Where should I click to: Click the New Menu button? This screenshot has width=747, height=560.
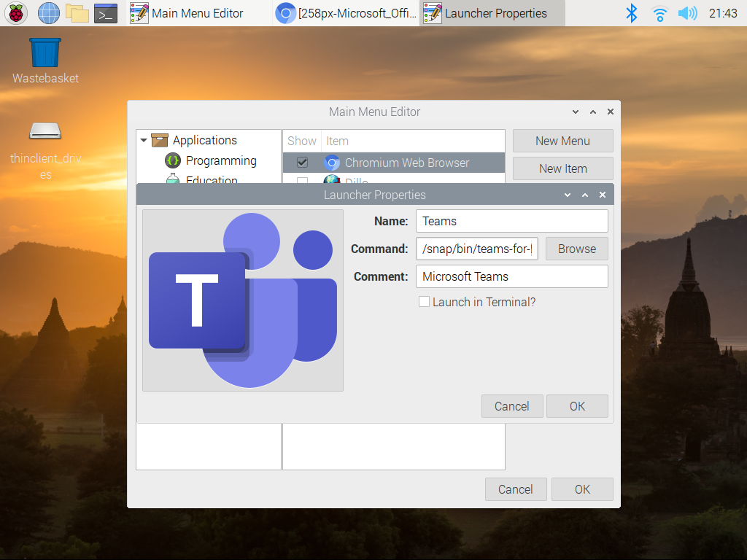(562, 141)
